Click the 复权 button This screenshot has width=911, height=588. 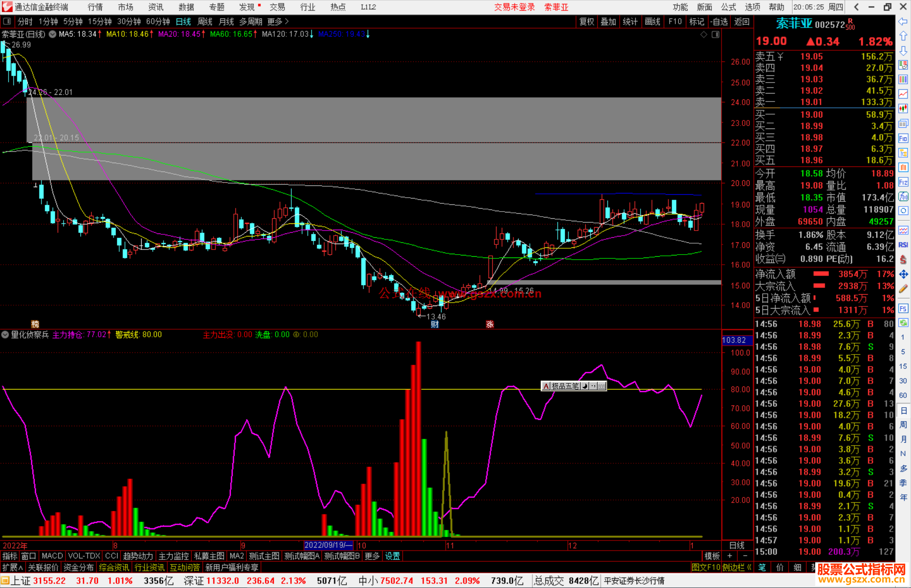[x=586, y=21]
